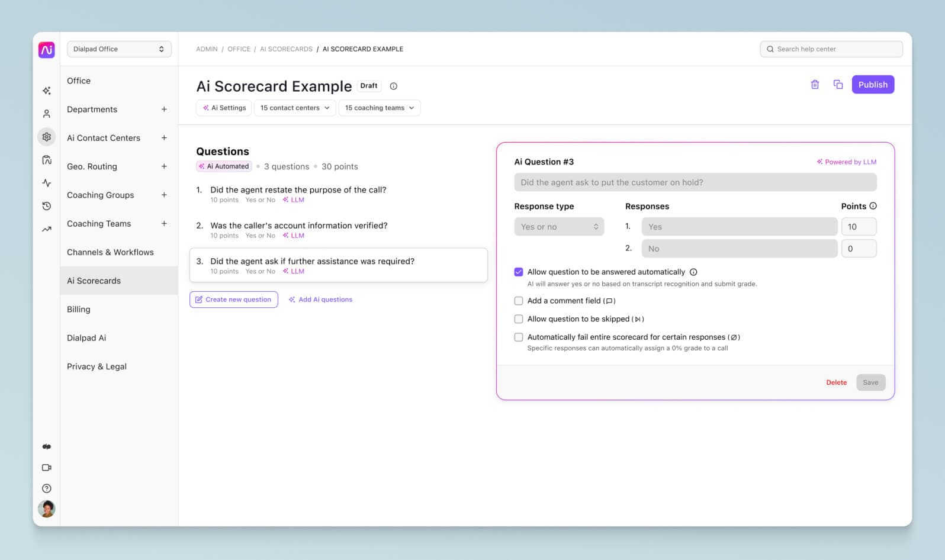This screenshot has width=945, height=560.
Task: Expand Departments with the plus icon
Action: [x=164, y=110]
